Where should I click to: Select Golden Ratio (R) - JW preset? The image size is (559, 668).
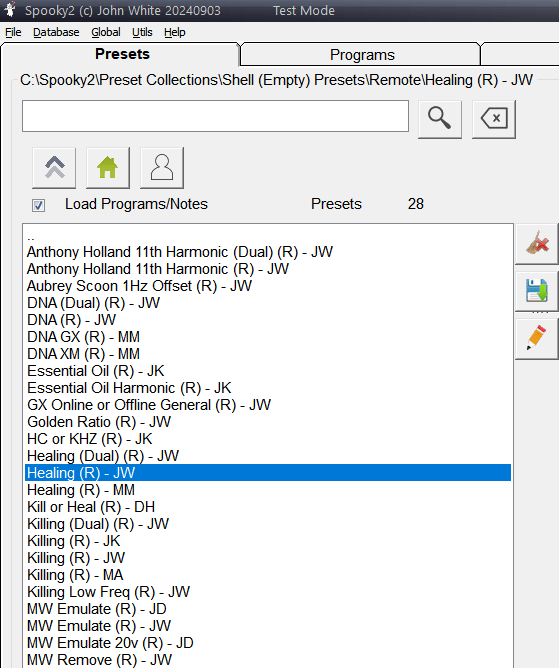[x=268, y=422]
